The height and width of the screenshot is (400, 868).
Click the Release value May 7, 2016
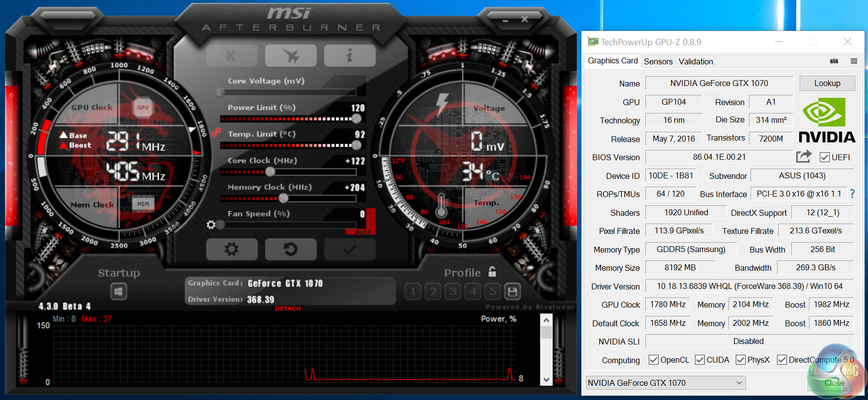pos(673,139)
